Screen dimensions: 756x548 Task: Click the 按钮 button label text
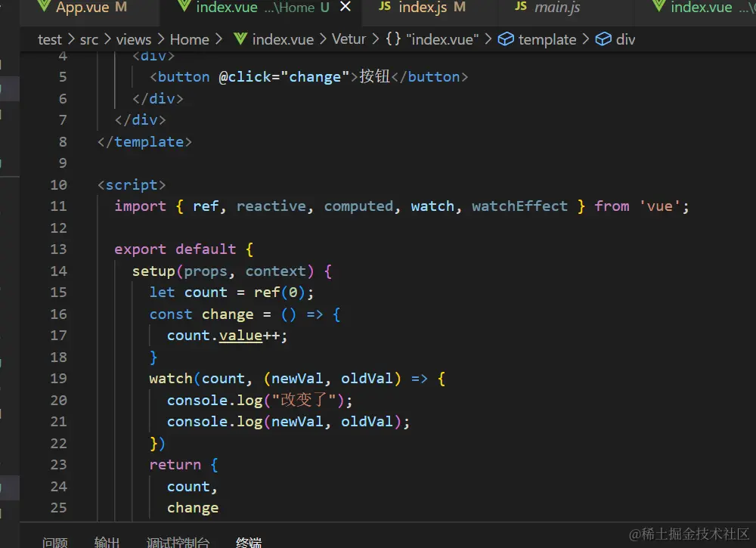[x=375, y=76]
